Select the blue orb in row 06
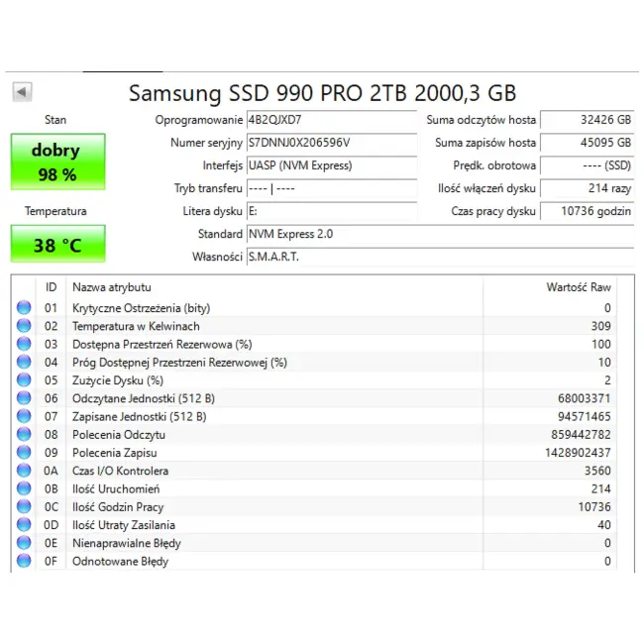The height and width of the screenshot is (644, 644). tap(24, 397)
